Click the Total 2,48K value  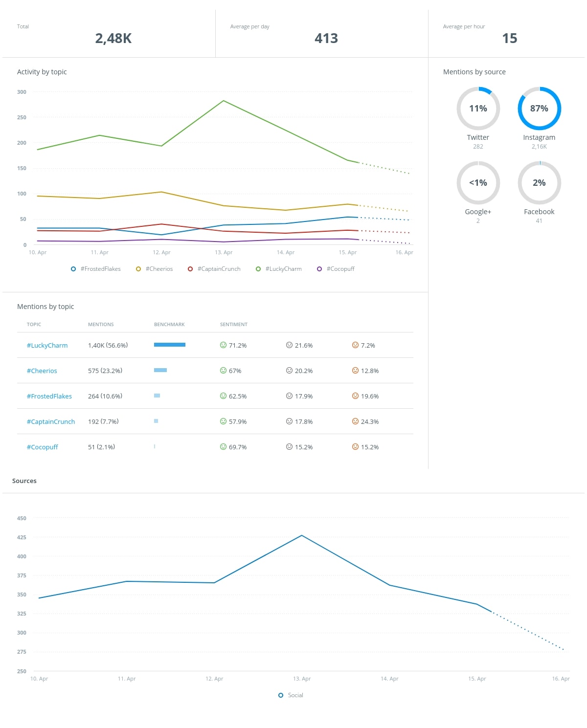click(113, 39)
